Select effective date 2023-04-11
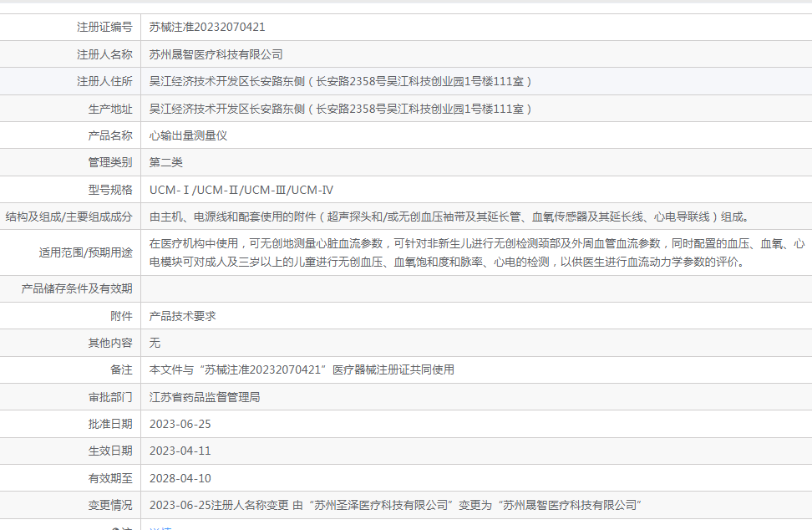 (x=180, y=451)
